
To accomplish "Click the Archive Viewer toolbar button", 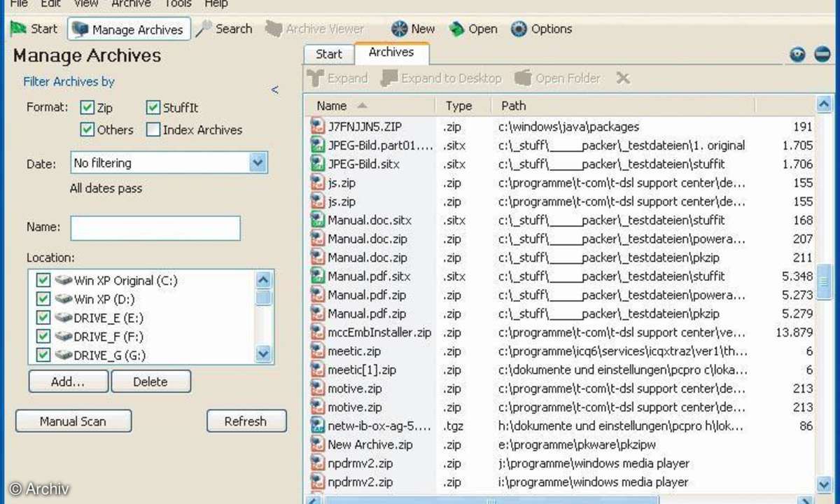I will (314, 29).
